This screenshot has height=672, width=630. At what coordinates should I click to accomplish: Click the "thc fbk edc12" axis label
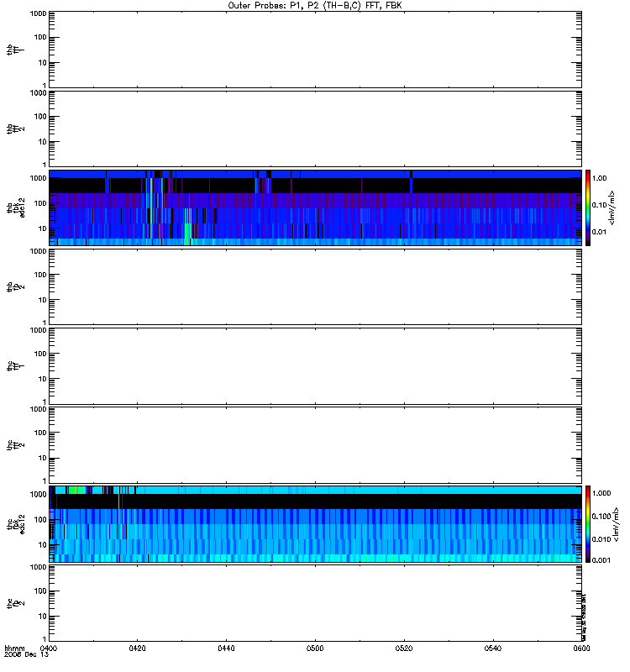(16, 524)
